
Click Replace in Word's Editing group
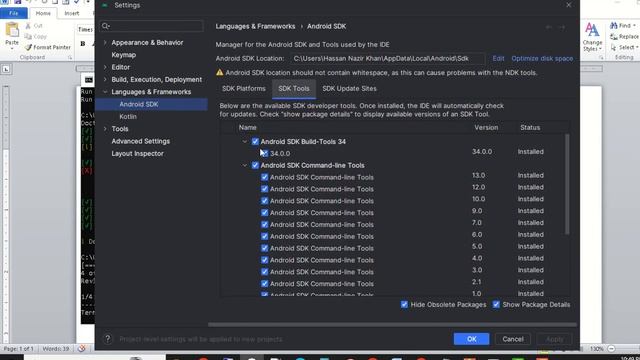[624, 36]
